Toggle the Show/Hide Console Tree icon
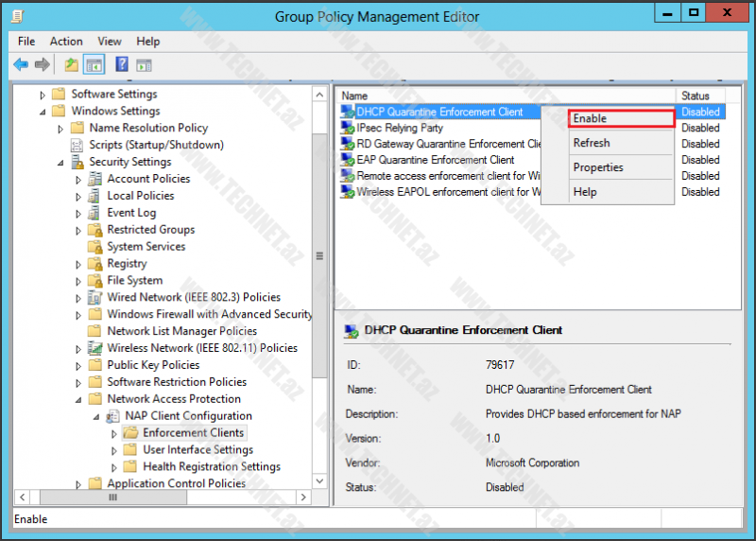Screen dimensions: 756x541 (94, 64)
